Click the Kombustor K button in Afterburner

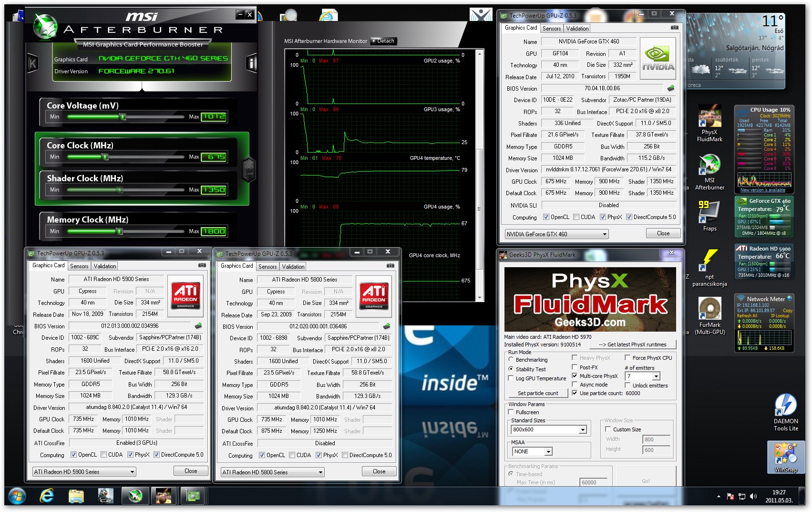32,63
